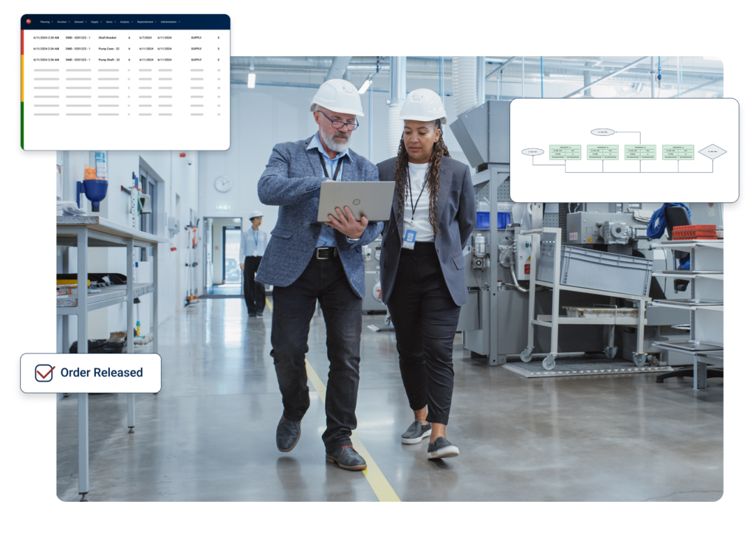Image resolution: width=756 pixels, height=558 pixels.
Task: Select the second green operation node
Action: tap(602, 152)
